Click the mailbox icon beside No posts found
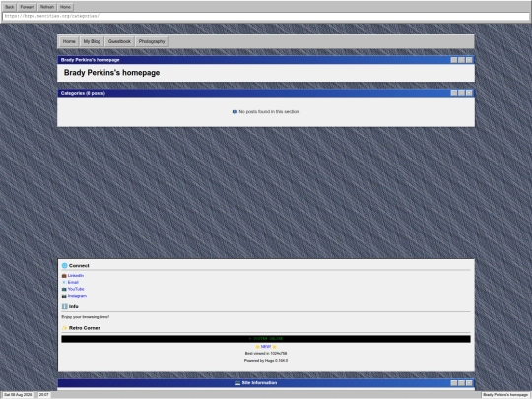Viewport: 532px width, 399px height. [x=234, y=112]
